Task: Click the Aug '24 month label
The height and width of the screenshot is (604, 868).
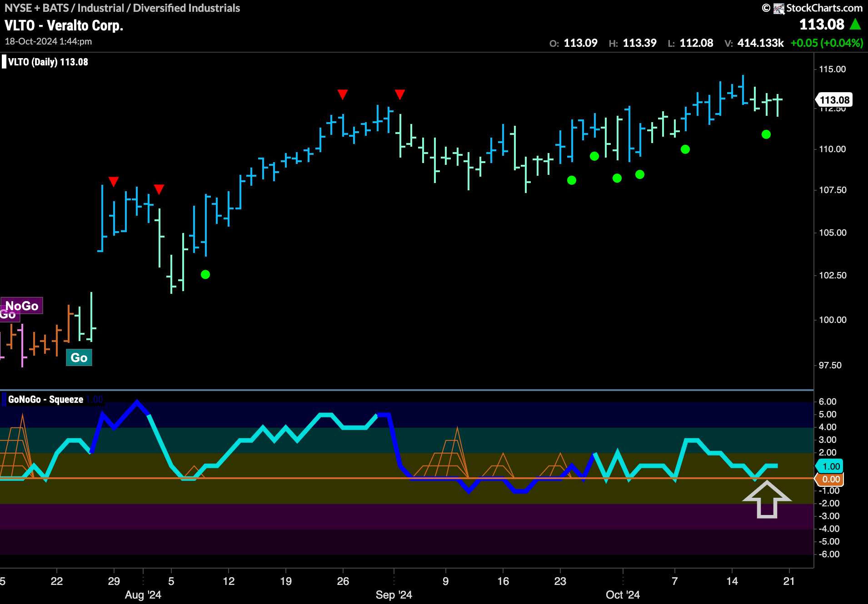Action: click(x=143, y=595)
